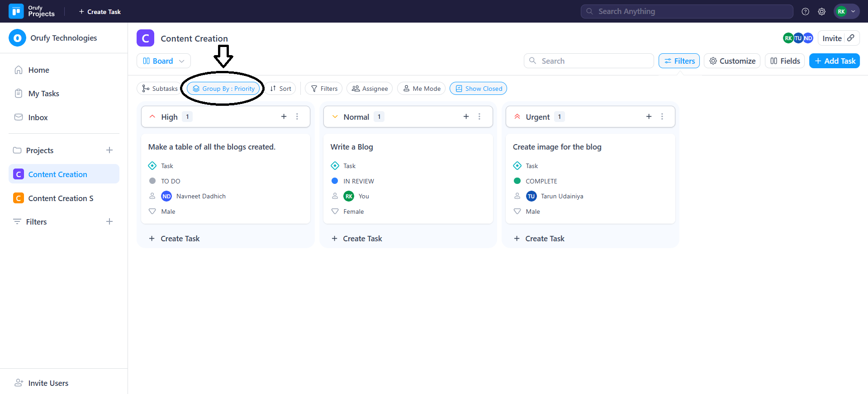This screenshot has height=394, width=868.
Task: Open the Board view dropdown
Action: tap(163, 61)
